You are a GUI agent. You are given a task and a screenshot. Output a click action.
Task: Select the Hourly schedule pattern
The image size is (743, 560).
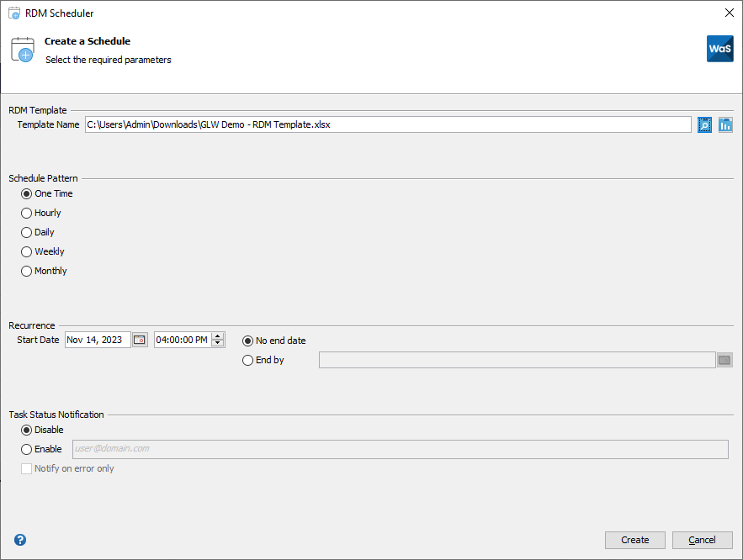point(27,214)
